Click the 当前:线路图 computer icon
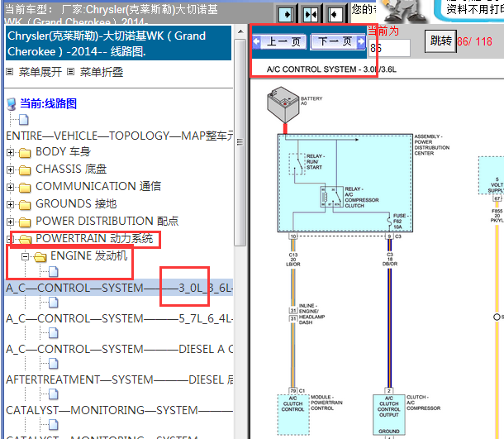504x439 pixels. [12, 104]
